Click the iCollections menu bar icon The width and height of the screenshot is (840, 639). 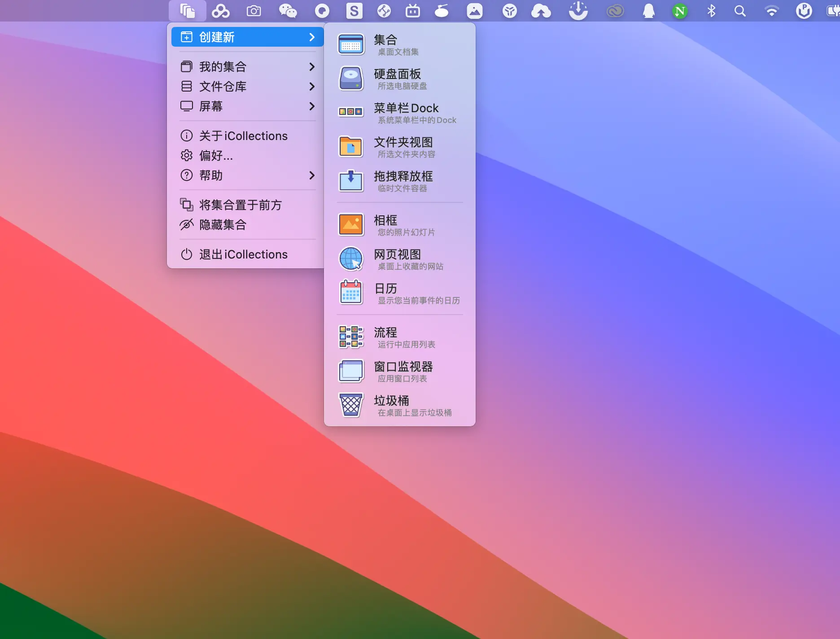pos(187,11)
